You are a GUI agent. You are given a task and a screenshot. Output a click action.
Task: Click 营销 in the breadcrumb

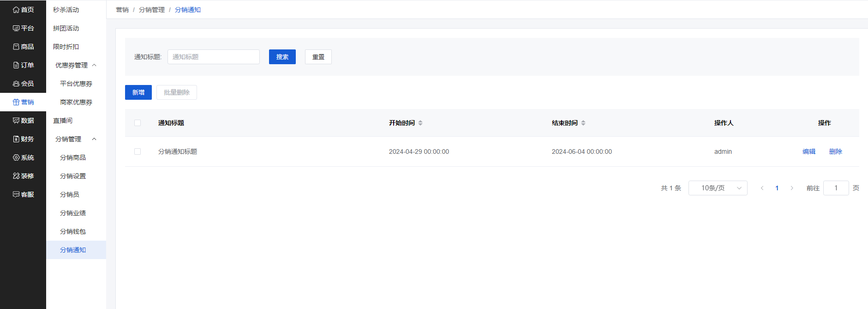(x=122, y=10)
